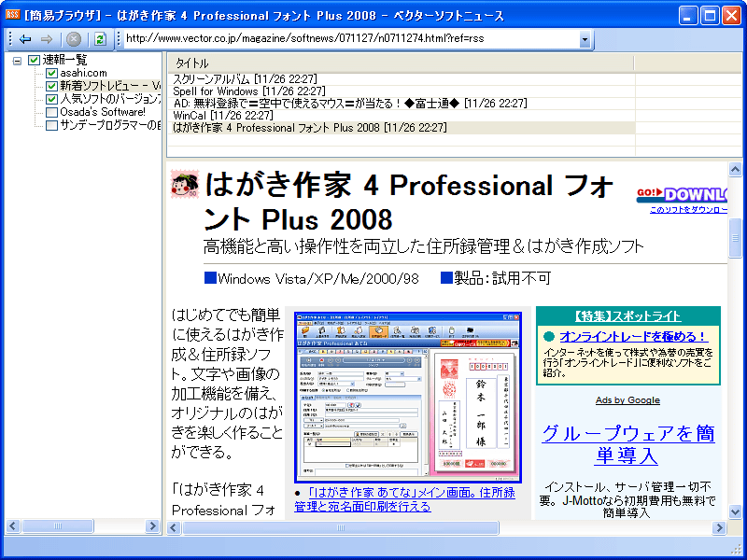Open the URL address dropdown arrow
This screenshot has width=747, height=560.
(585, 39)
